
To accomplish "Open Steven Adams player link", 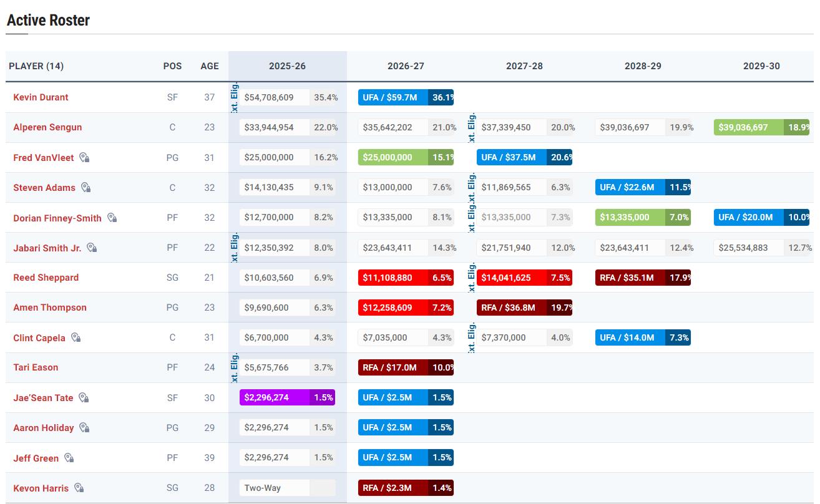I will click(x=44, y=188).
